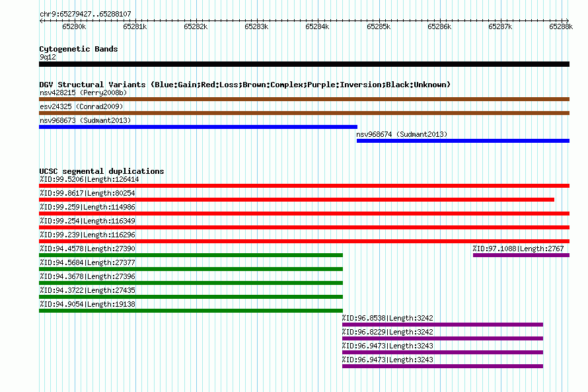The height and width of the screenshot is (392, 588).
Task: Click the %ID:94.3722|Length:27435 label
Action: point(87,290)
